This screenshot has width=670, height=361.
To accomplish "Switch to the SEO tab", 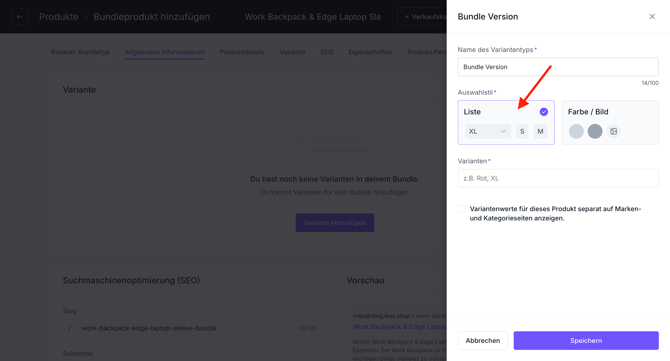I will pos(326,52).
